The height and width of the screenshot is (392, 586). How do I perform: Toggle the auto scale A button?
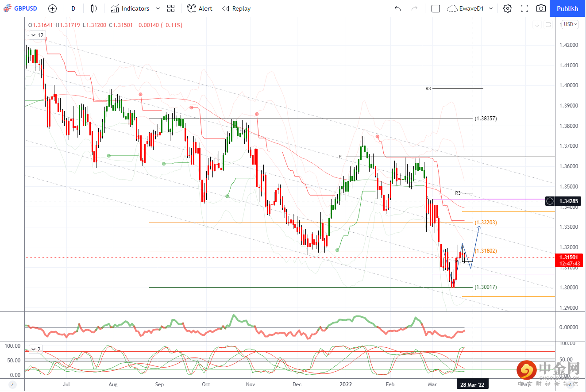pos(569,384)
